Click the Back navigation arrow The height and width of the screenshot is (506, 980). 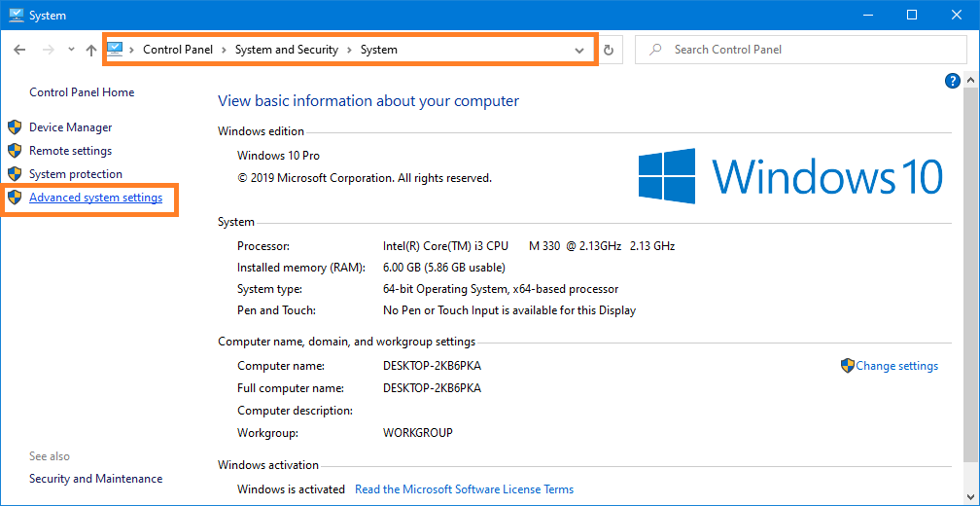coord(20,50)
